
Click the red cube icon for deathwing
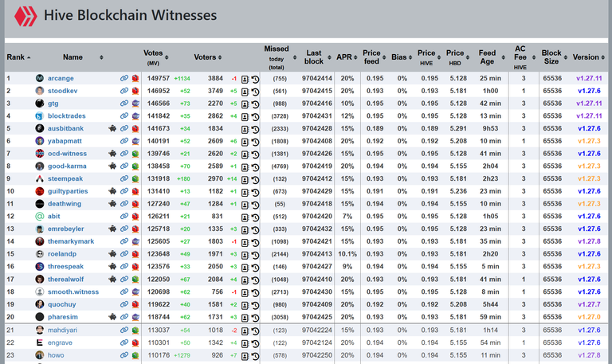135,204
